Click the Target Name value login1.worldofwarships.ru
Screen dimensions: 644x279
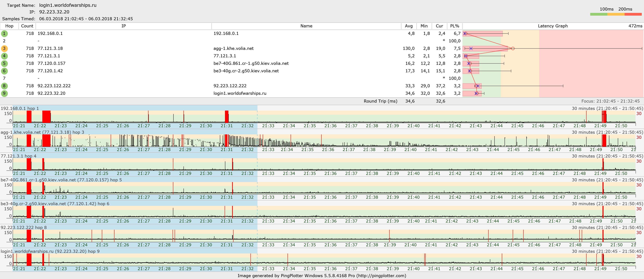pyautogui.click(x=68, y=5)
